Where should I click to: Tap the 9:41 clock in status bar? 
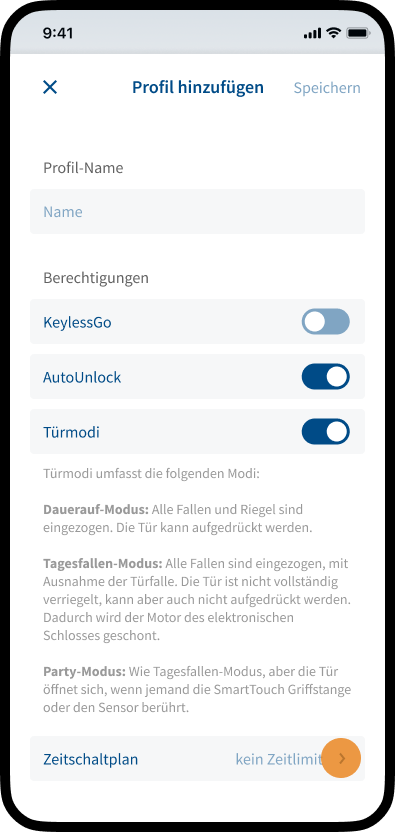58,33
